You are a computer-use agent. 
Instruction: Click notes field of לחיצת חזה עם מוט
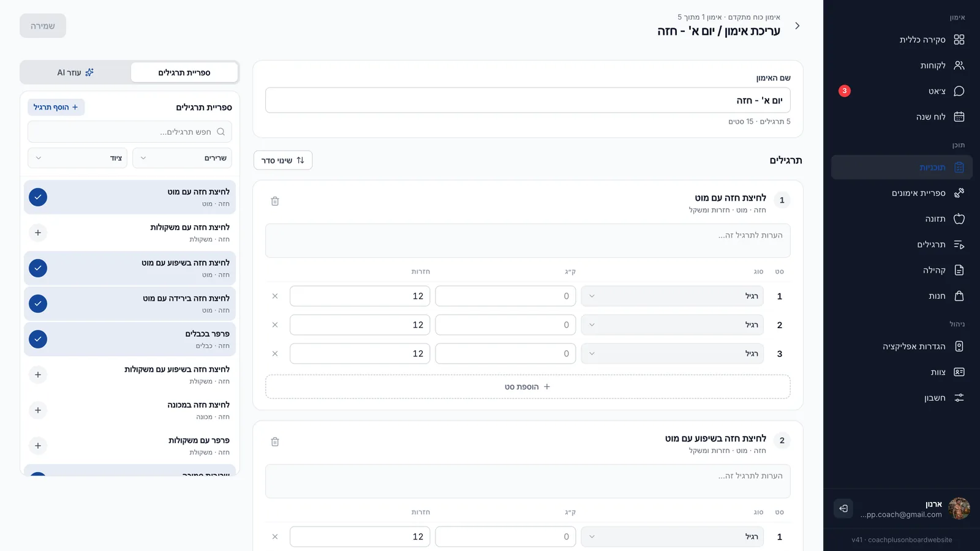pyautogui.click(x=528, y=241)
